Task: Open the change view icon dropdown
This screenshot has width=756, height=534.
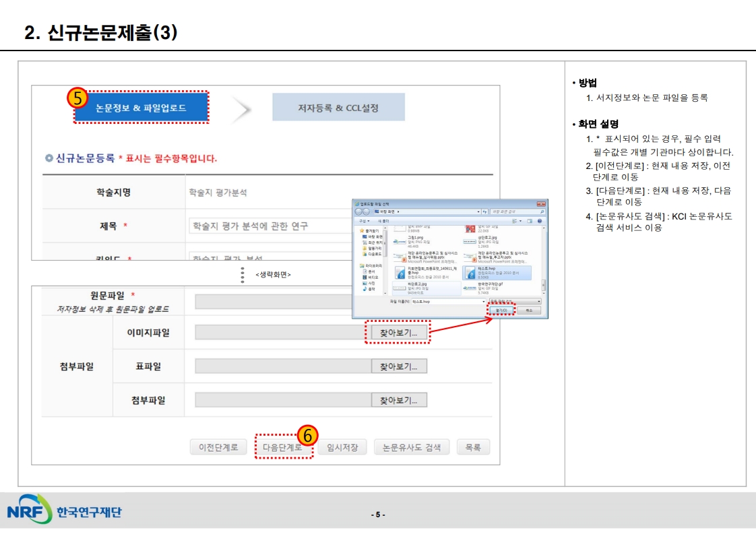Action: (x=520, y=222)
